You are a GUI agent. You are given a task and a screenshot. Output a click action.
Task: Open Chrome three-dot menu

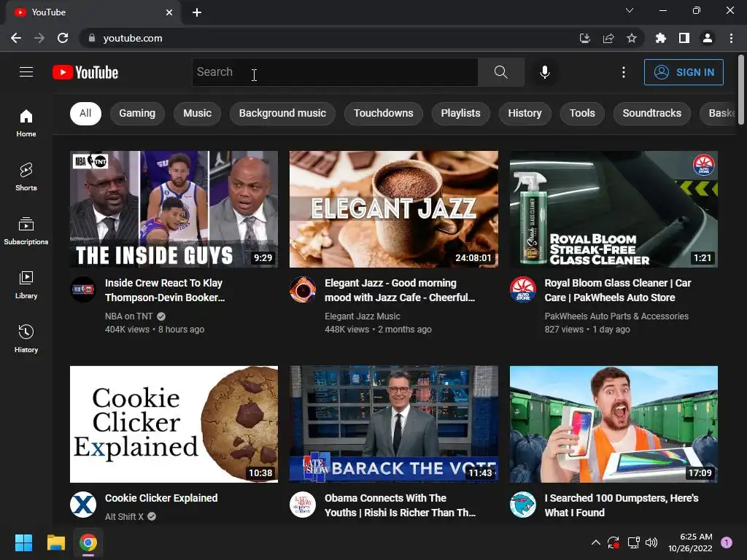(731, 38)
